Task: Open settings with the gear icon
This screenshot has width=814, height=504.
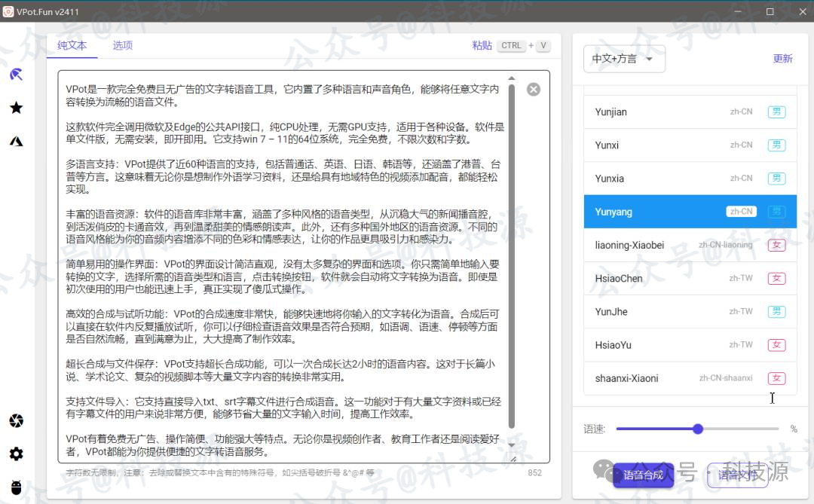Action: pyautogui.click(x=16, y=454)
